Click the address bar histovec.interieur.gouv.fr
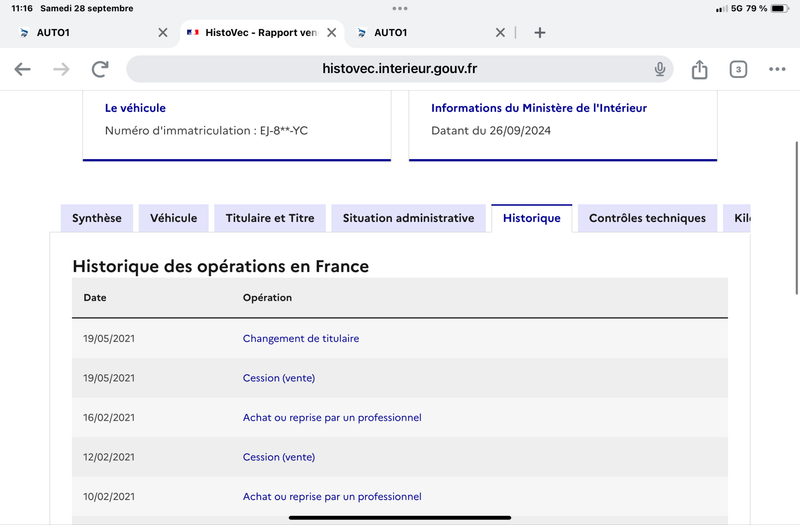 coord(399,69)
